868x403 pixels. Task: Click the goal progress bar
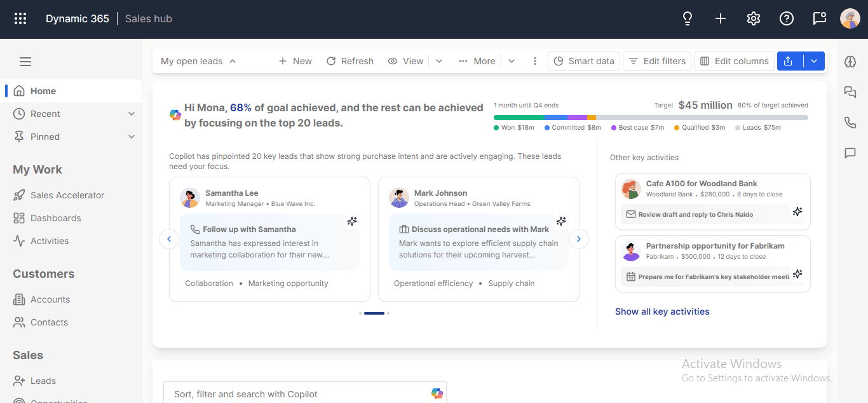click(x=651, y=118)
